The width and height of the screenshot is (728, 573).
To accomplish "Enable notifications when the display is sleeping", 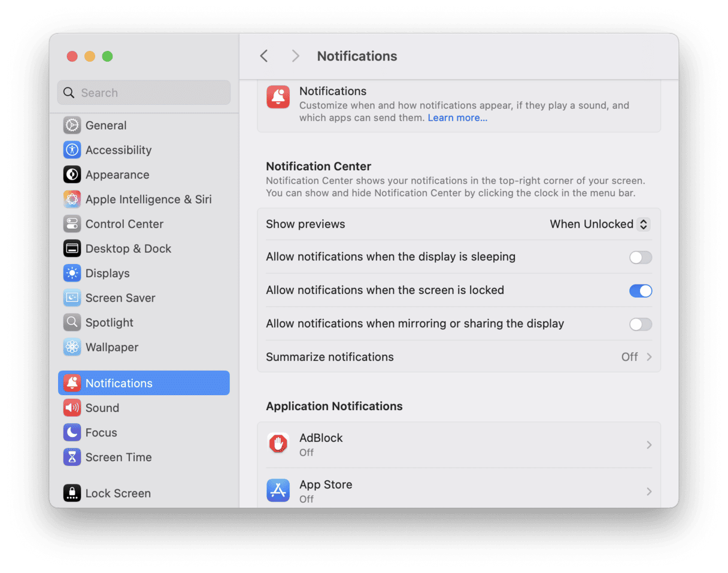I will pos(640,257).
